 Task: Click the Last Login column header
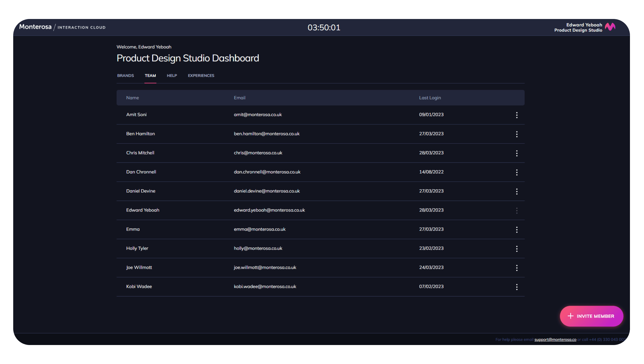click(430, 98)
